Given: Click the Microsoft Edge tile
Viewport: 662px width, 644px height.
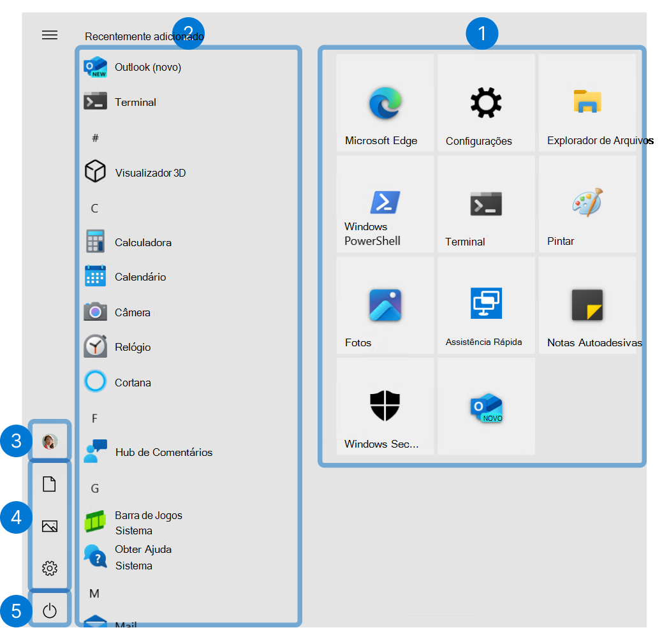Looking at the screenshot, I should [x=385, y=103].
